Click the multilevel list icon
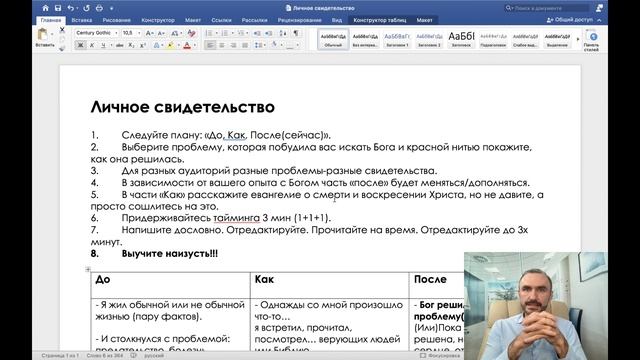Viewport: 640px width, 360px height. coord(242,33)
